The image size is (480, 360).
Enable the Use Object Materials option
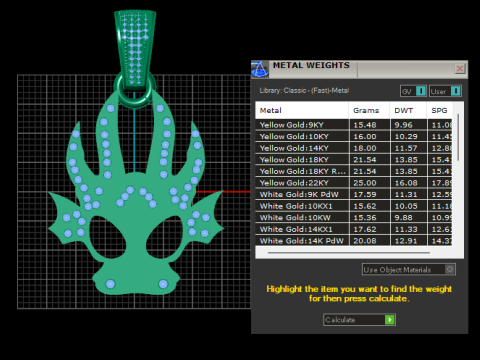[x=409, y=269]
